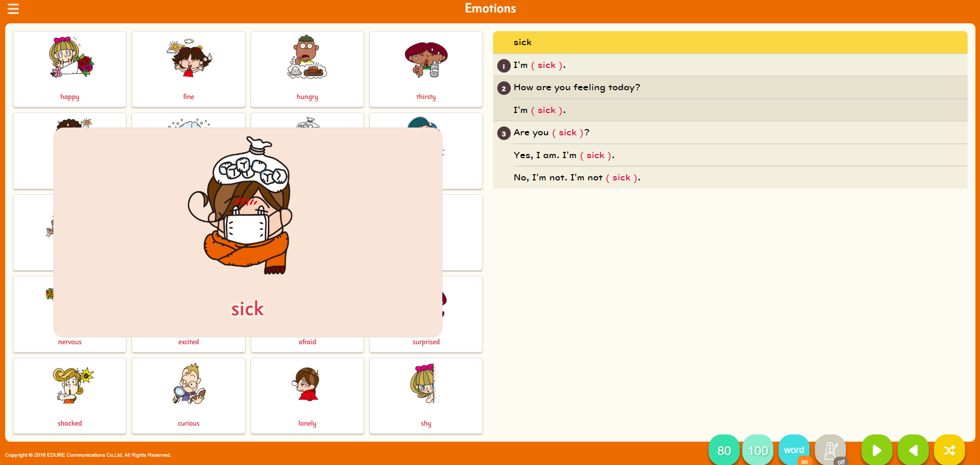
Task: Set speed to 80 button
Action: [x=724, y=450]
